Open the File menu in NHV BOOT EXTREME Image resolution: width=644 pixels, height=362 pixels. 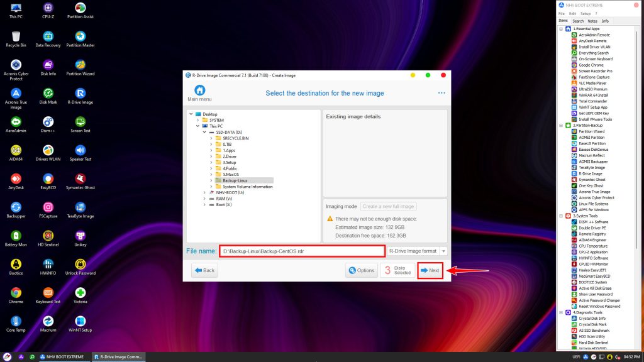tap(562, 14)
